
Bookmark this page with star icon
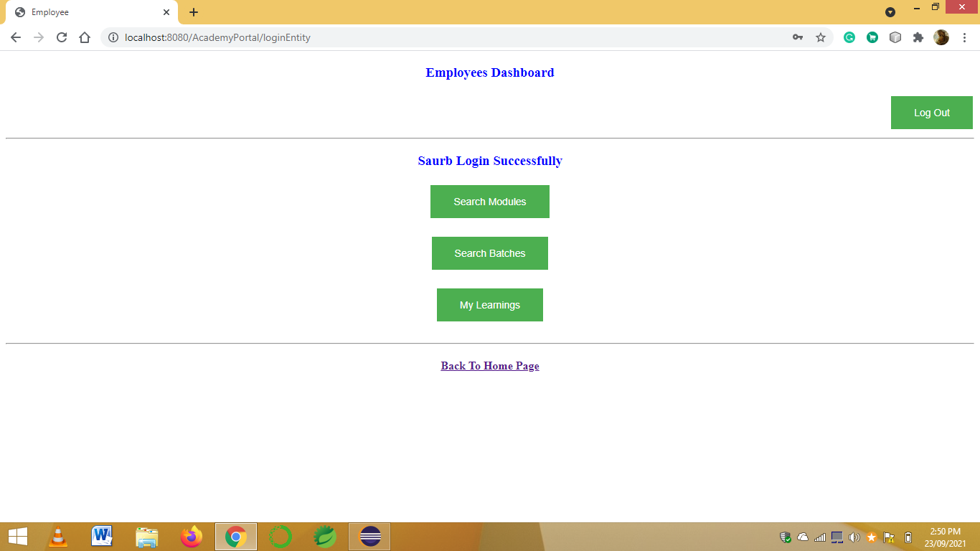821,37
